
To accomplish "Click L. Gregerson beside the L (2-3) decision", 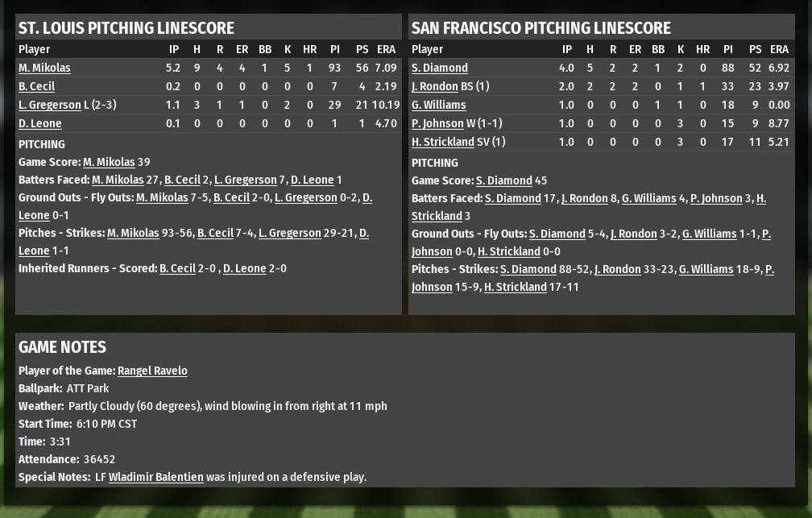I will click(49, 105).
